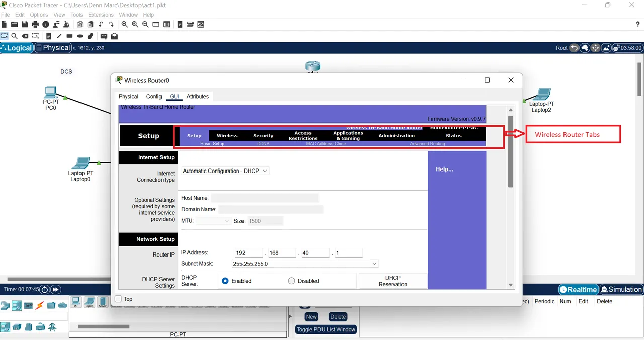Click the Copy icon in toolbar
The width and height of the screenshot is (644, 340).
tap(79, 24)
